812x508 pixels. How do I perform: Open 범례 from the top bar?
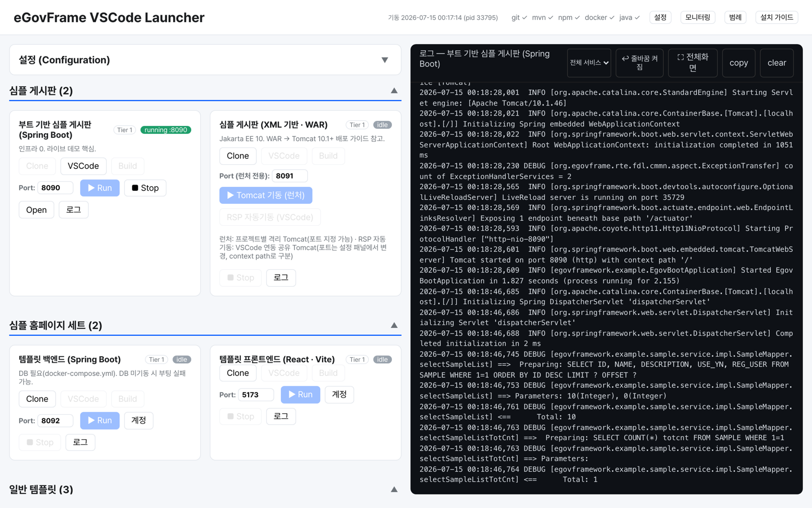pos(735,17)
